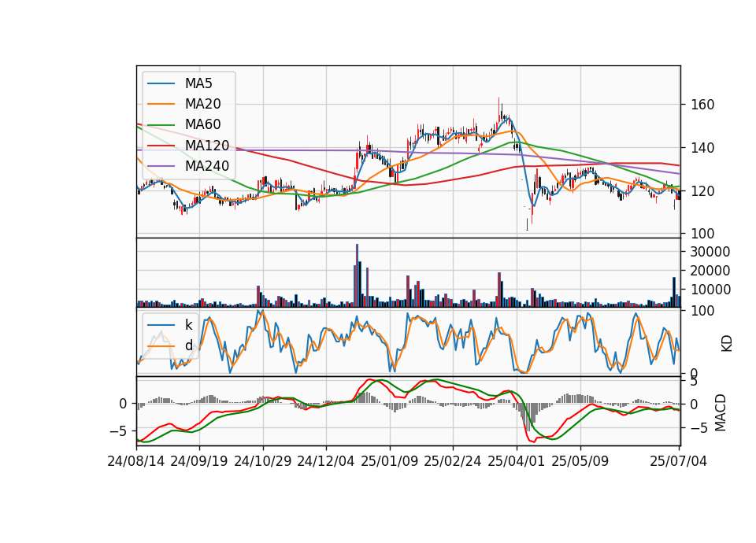Click the MA5 legend label
The height and width of the screenshot is (543, 756).
coord(198,83)
